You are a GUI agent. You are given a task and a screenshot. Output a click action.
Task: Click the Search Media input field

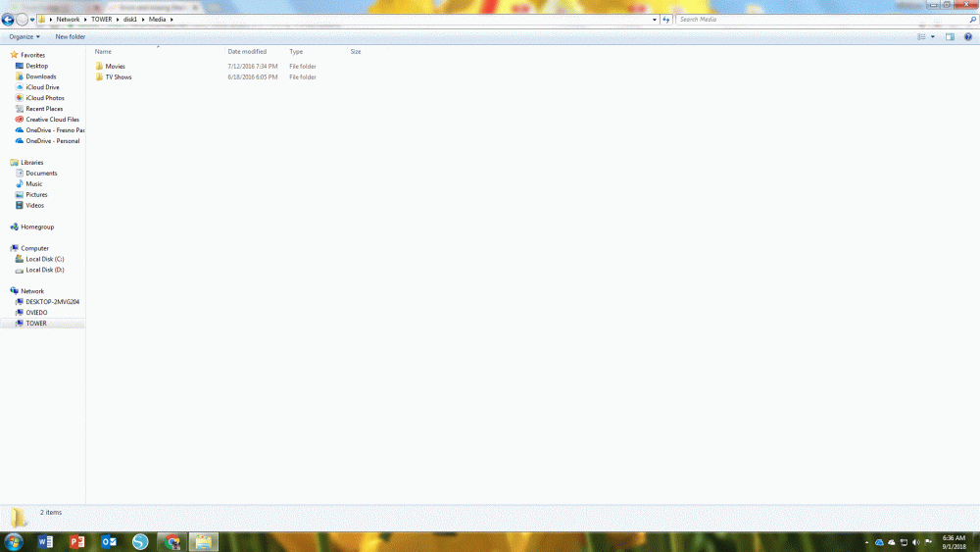[822, 20]
